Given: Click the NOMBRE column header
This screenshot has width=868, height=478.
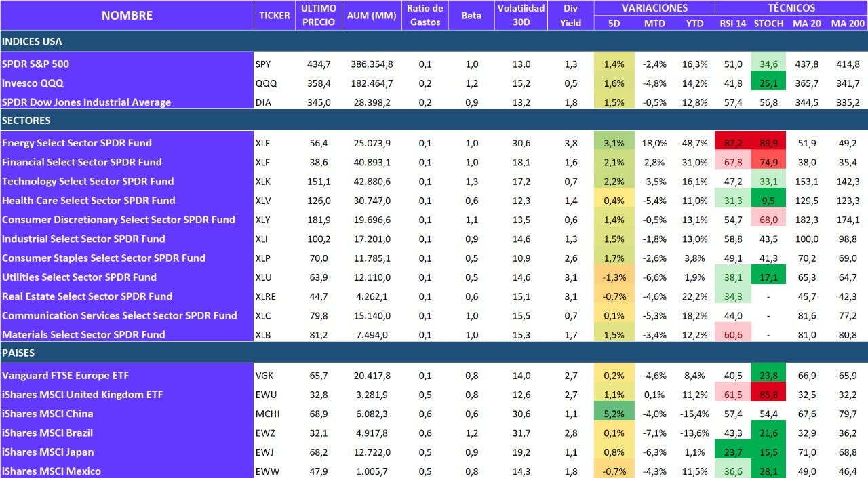Looking at the screenshot, I should pos(127,15).
